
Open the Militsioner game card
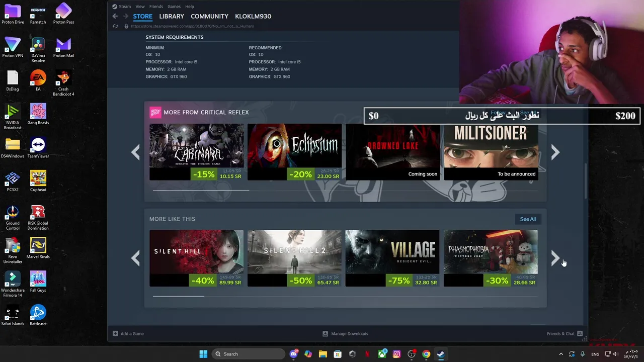(491, 152)
